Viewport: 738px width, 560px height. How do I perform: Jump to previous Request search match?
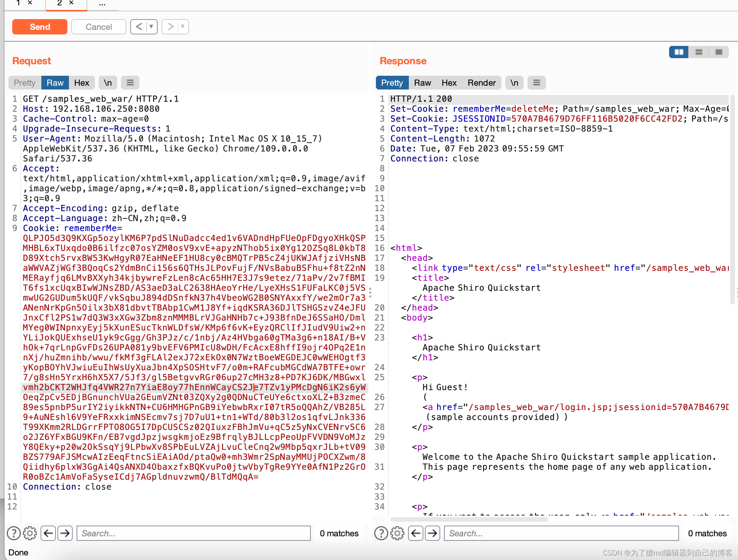point(48,533)
